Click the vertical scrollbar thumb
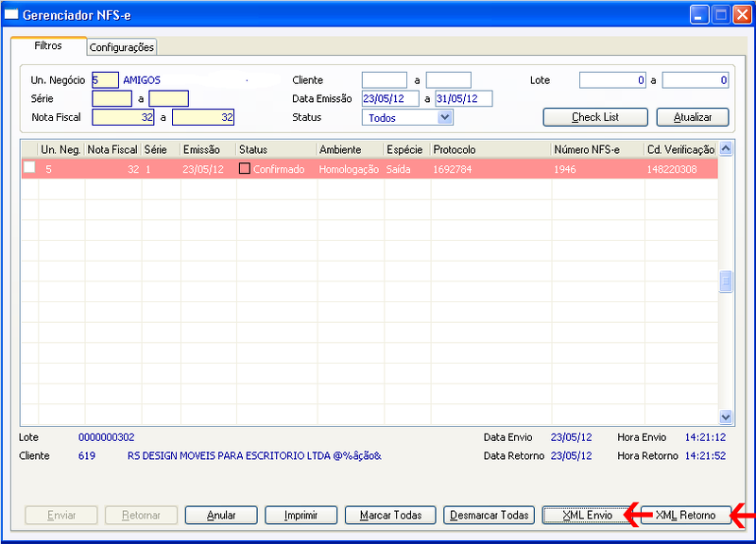Image resolution: width=756 pixels, height=544 pixels. click(726, 281)
